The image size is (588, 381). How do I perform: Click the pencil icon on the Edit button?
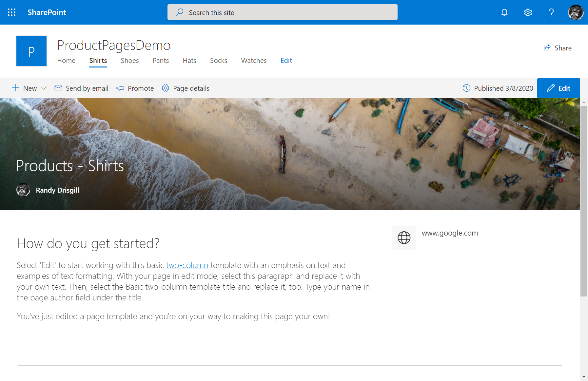(551, 88)
